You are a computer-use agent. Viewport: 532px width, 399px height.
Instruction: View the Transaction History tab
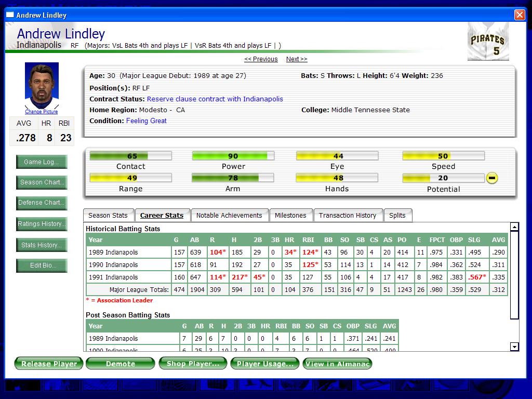coord(348,216)
